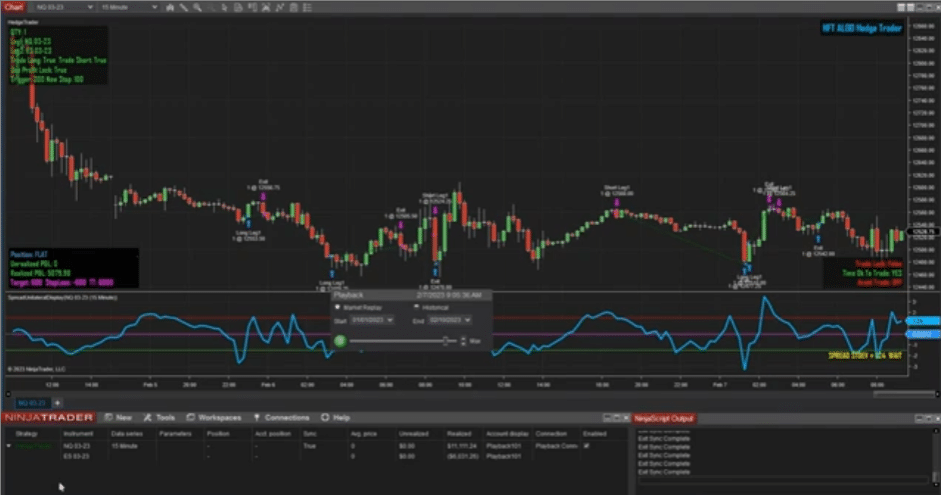
Task: Click the zoom in magnifier icon
Action: tap(197, 7)
